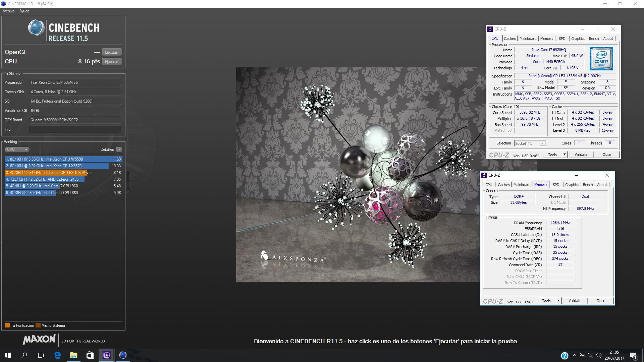644x362 pixels.
Task: Click the upper CPU-Z window title icon
Action: pos(490,29)
